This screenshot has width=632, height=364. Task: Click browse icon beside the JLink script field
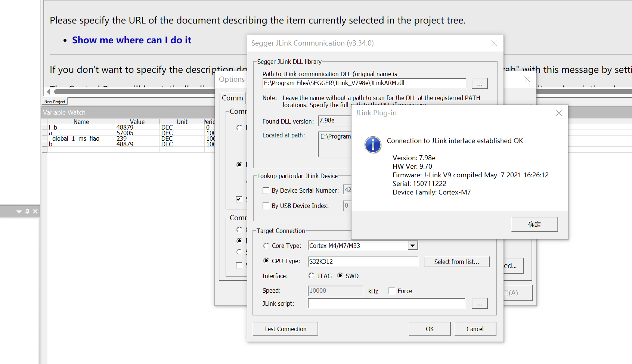click(480, 303)
